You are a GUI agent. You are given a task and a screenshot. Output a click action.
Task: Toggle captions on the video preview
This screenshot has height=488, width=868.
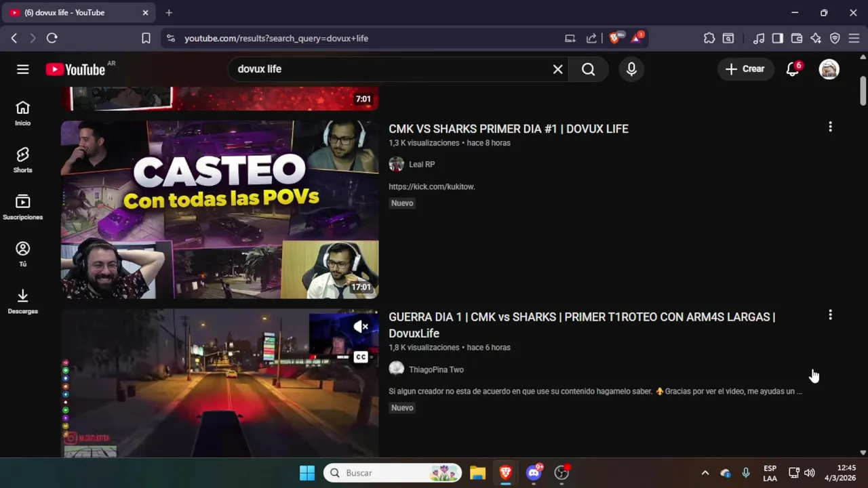[x=361, y=357]
